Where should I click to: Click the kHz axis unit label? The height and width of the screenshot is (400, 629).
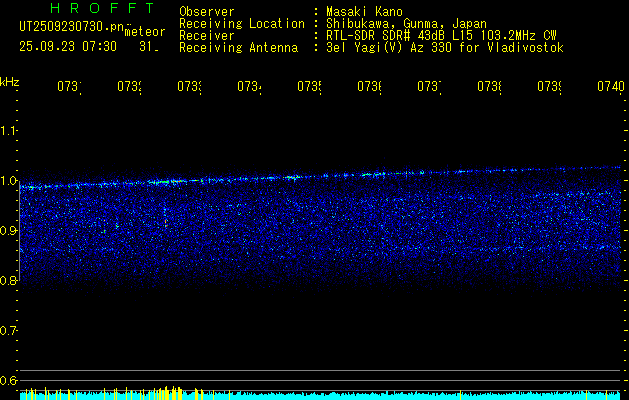[x=9, y=80]
